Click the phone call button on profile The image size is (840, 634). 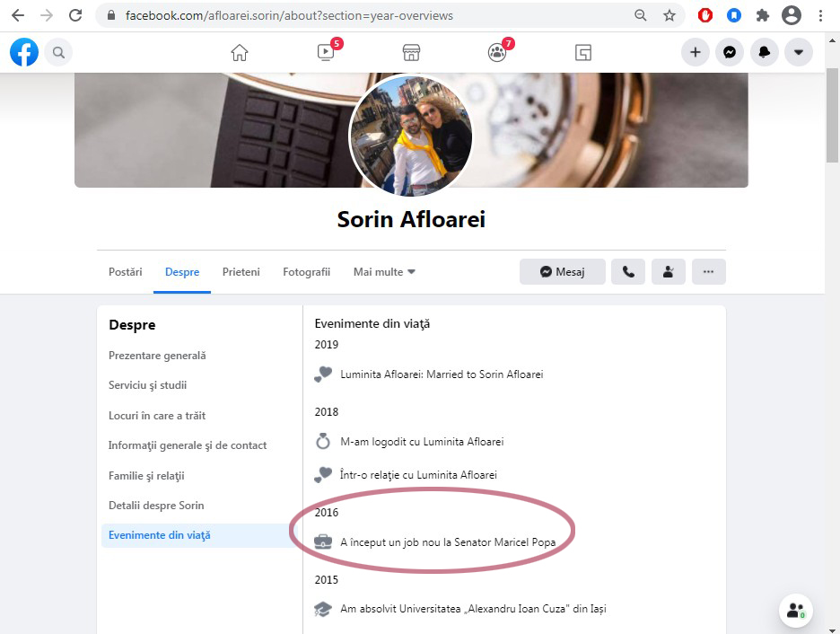pos(628,272)
